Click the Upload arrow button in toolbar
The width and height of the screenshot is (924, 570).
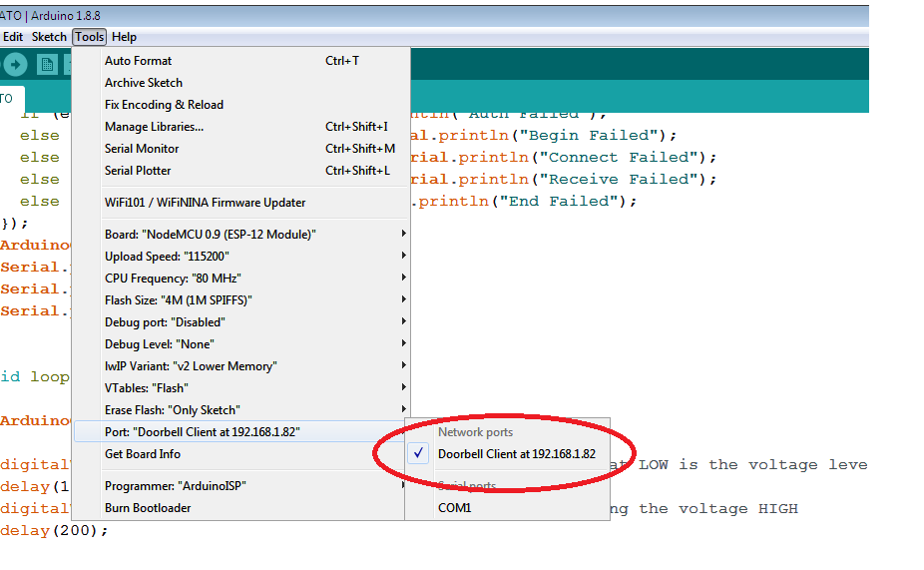[15, 65]
